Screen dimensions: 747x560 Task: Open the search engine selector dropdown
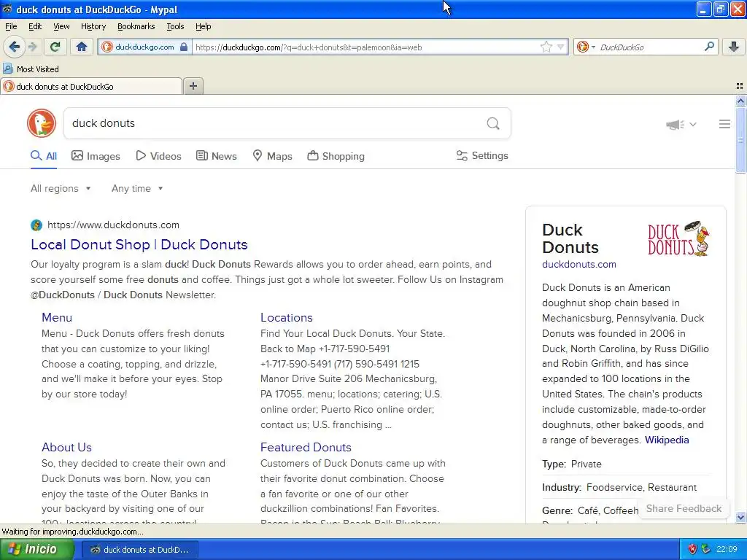coord(586,47)
